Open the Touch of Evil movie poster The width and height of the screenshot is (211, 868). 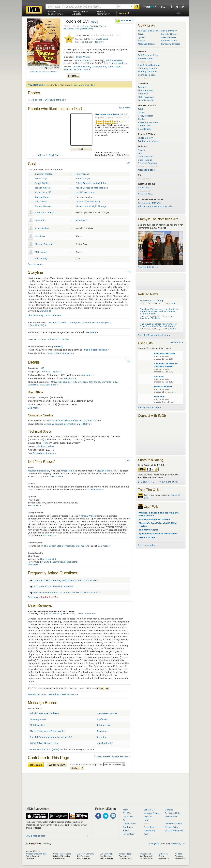coord(44,44)
